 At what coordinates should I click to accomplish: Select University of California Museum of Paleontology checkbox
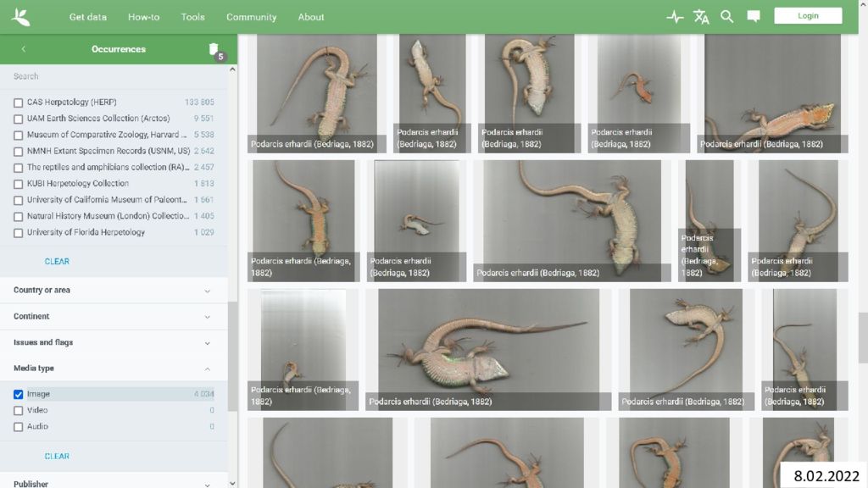coord(19,200)
